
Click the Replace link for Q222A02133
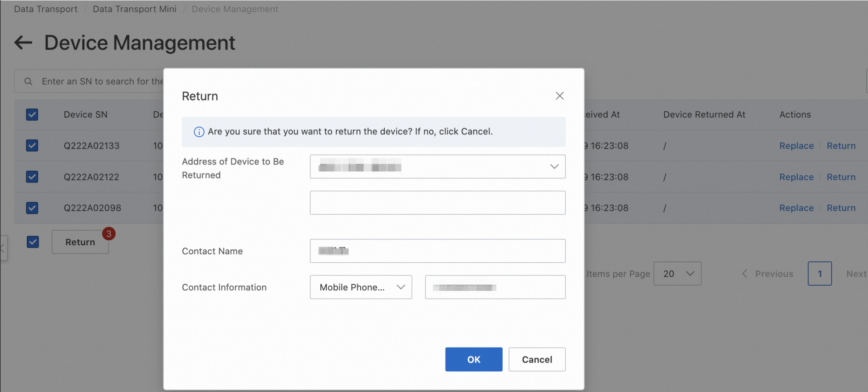(796, 146)
